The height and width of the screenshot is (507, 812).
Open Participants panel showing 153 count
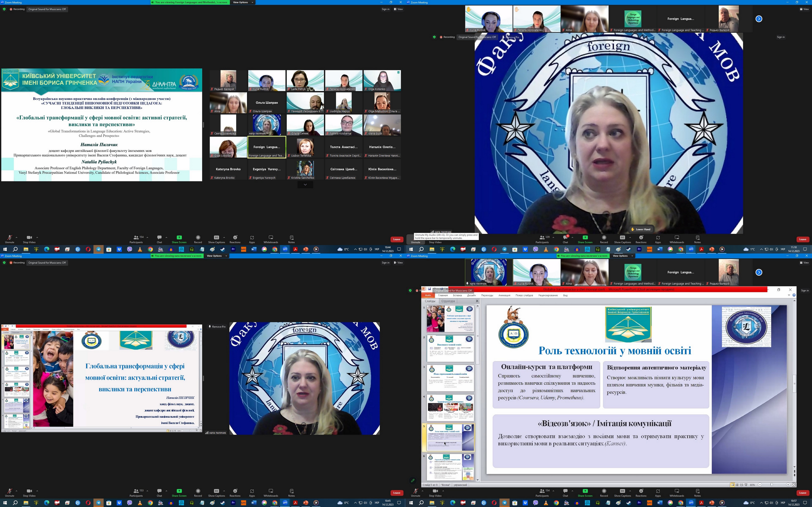point(136,492)
